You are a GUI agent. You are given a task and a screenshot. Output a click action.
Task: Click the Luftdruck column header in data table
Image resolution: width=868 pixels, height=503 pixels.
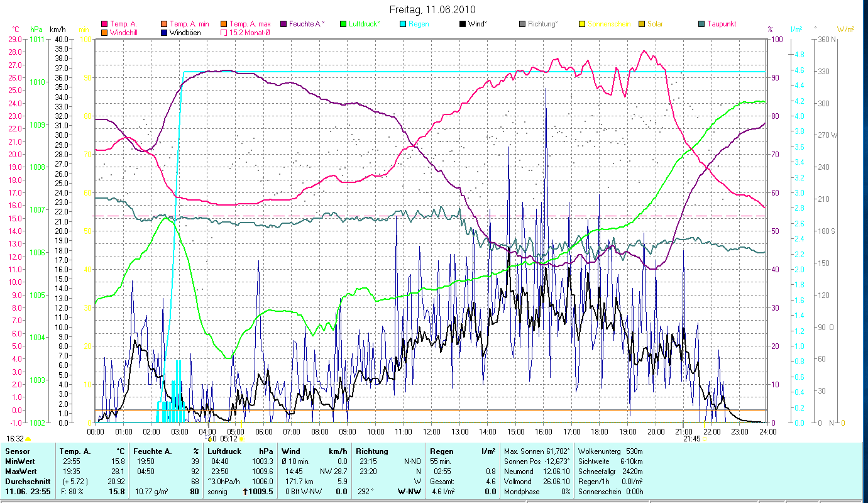click(224, 451)
